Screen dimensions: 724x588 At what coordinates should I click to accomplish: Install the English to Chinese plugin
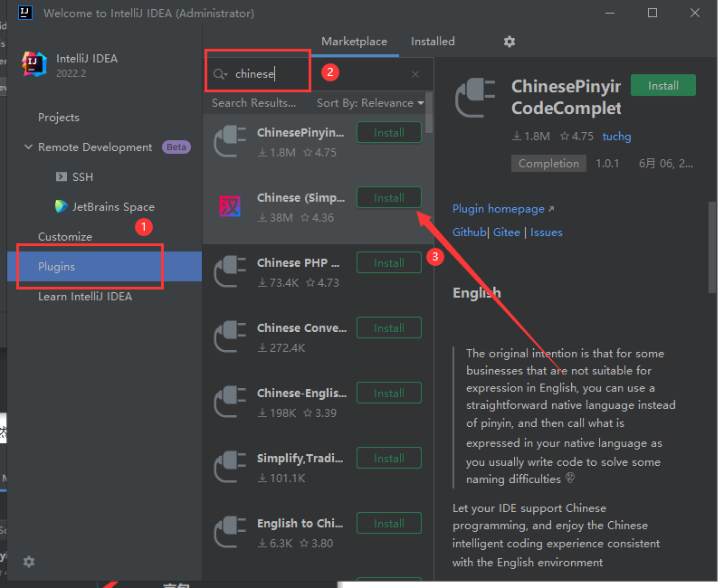[x=389, y=524]
